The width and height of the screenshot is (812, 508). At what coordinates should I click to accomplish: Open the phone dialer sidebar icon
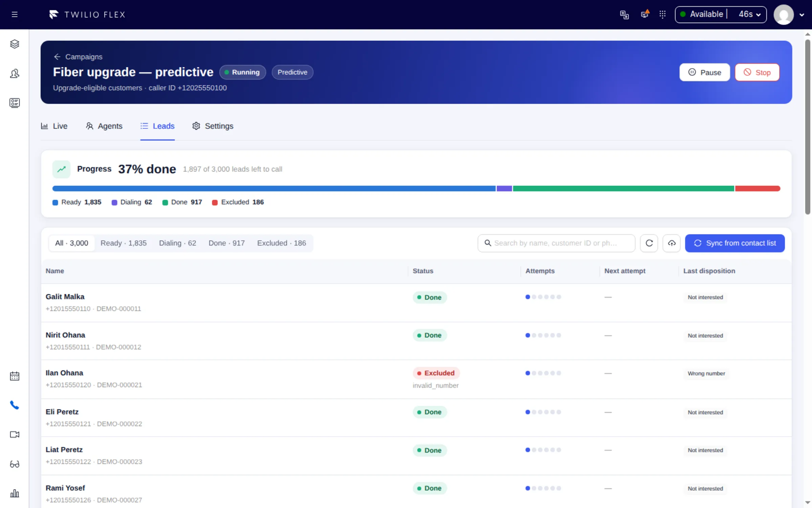point(15,405)
